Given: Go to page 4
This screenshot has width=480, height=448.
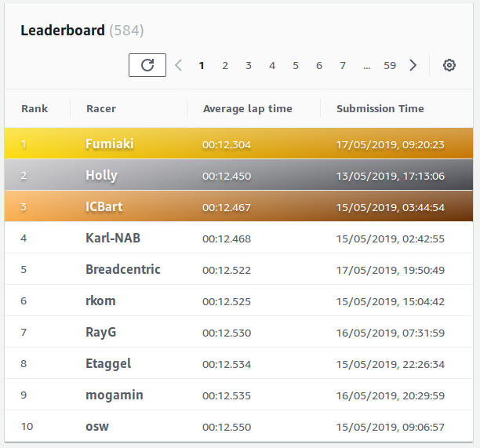Looking at the screenshot, I should tap(272, 66).
